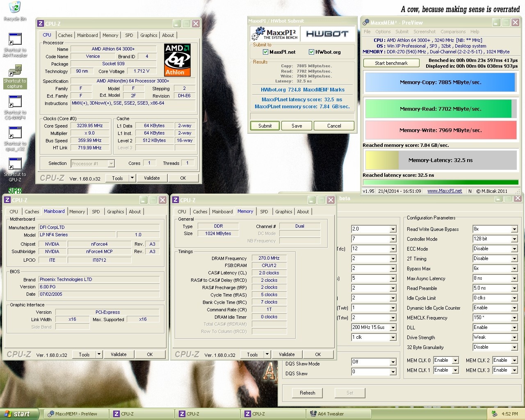This screenshot has height=420, width=525.
Task: Switch to Caches tab in top CPU-Z window
Action: tap(65, 35)
